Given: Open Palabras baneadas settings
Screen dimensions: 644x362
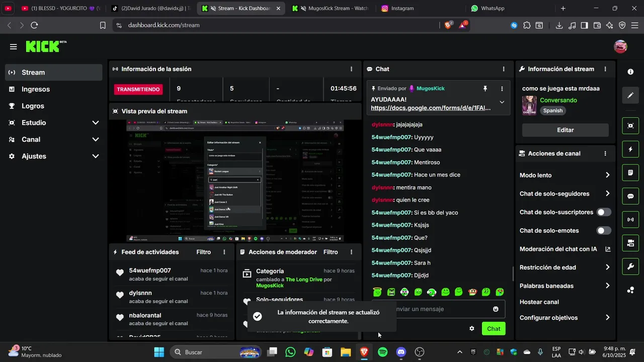Looking at the screenshot, I should tap(607, 286).
